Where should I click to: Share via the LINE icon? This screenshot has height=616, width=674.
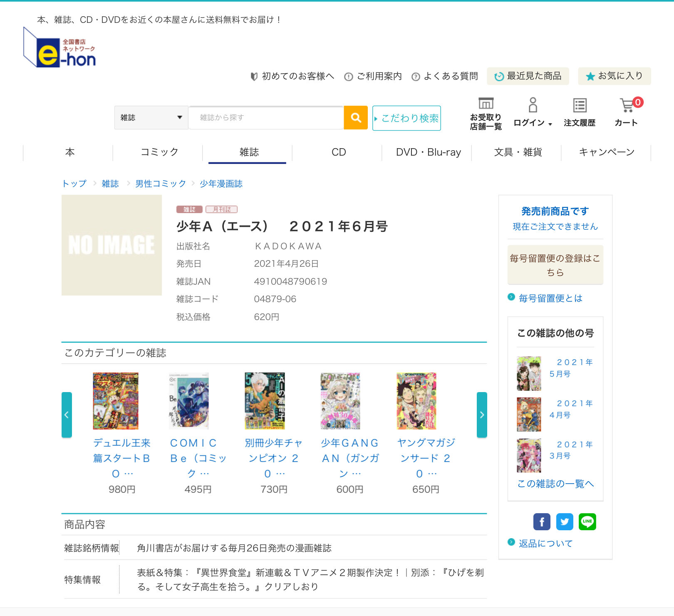587,522
